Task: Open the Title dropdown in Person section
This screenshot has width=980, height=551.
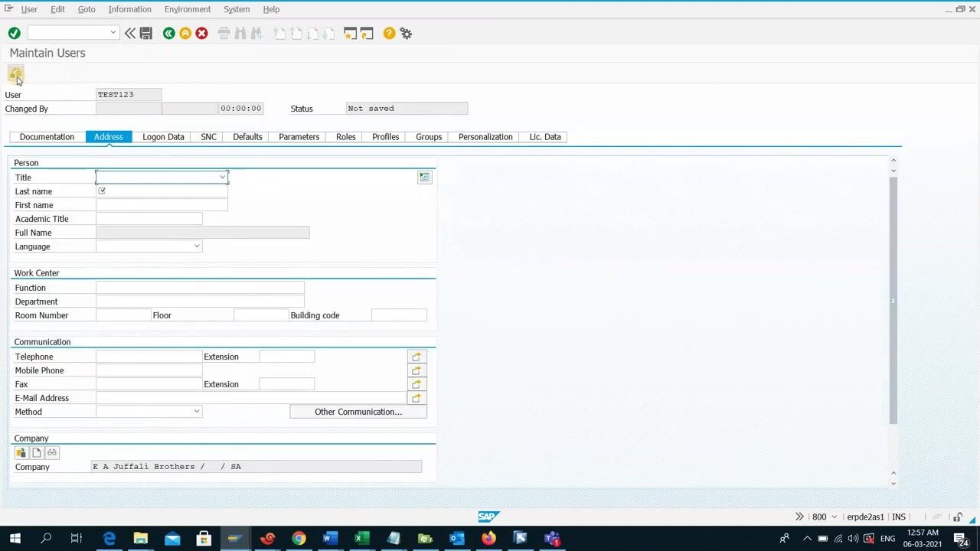Action: 222,178
